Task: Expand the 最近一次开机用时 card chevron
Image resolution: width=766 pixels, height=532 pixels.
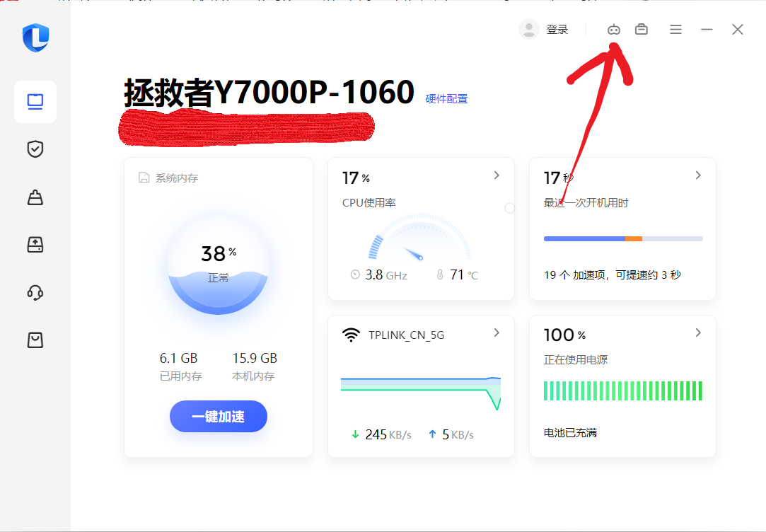Action: pos(699,175)
